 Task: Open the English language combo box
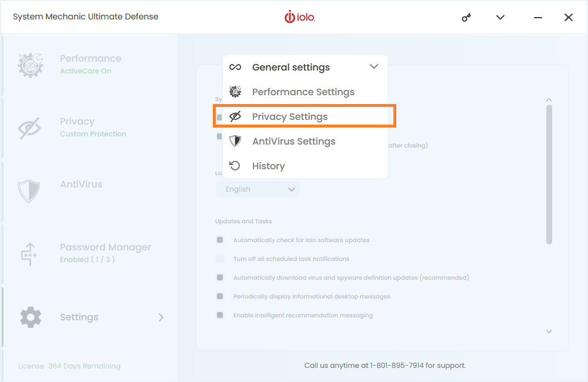(x=258, y=189)
